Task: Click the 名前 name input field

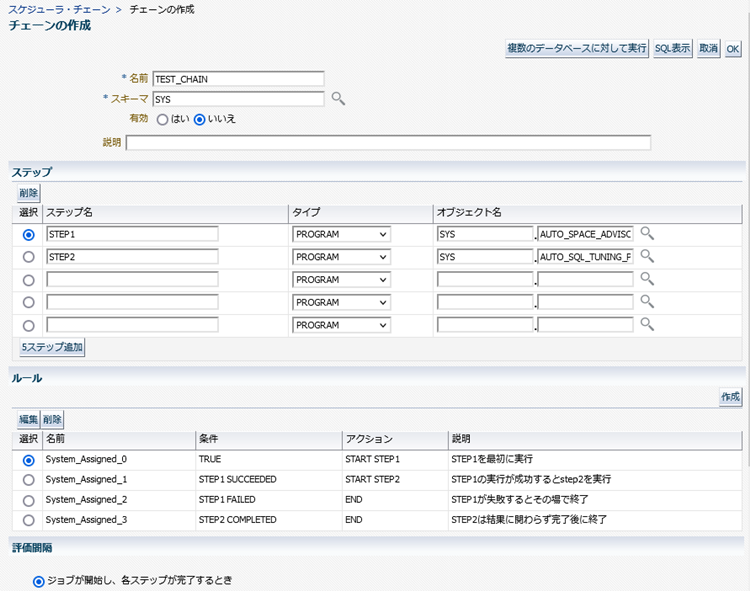Action: coord(238,79)
